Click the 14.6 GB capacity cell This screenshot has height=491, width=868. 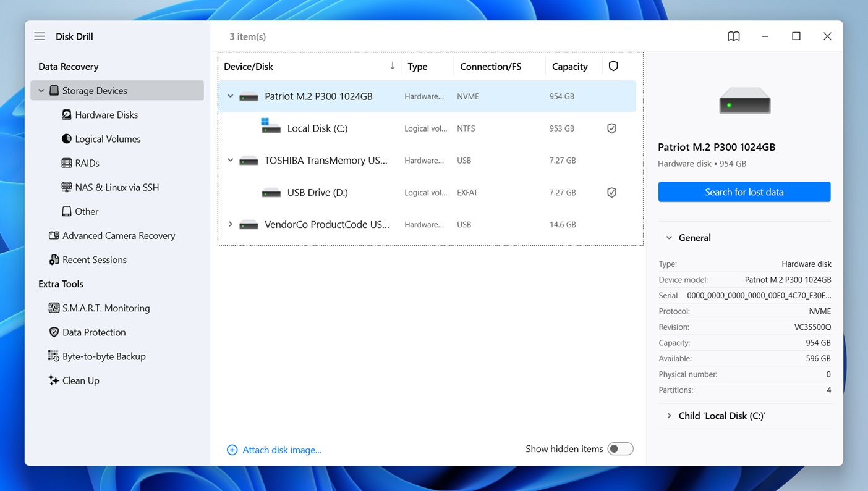pos(562,225)
